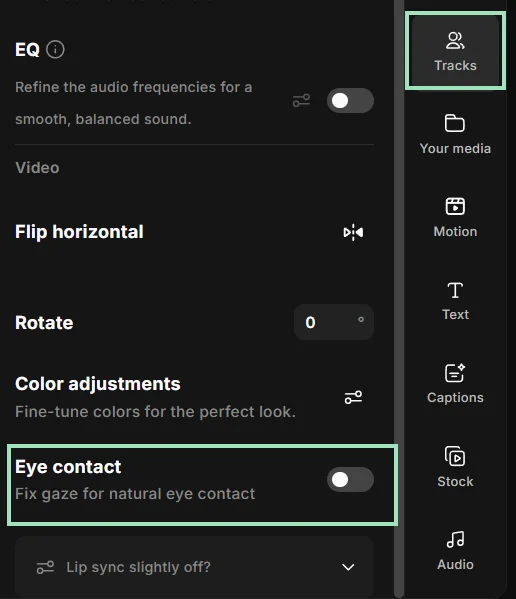Click 'Fix gaze for natural eye contact' text
The height and width of the screenshot is (599, 516).
pyautogui.click(x=135, y=494)
